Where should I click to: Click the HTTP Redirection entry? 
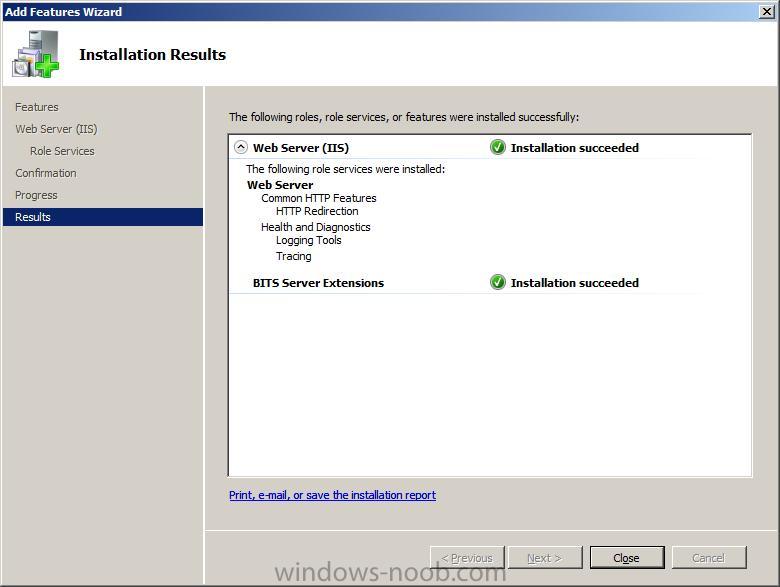(x=317, y=211)
